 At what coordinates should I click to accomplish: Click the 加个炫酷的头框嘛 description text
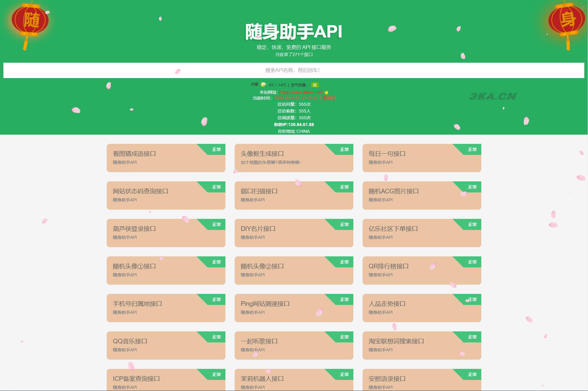pos(271,162)
